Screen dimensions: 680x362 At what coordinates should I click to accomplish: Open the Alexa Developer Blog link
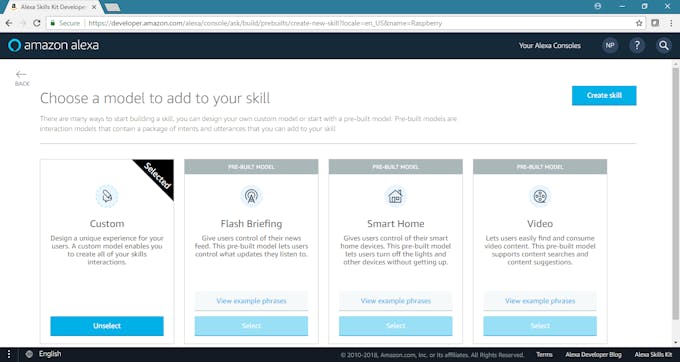pyautogui.click(x=593, y=355)
